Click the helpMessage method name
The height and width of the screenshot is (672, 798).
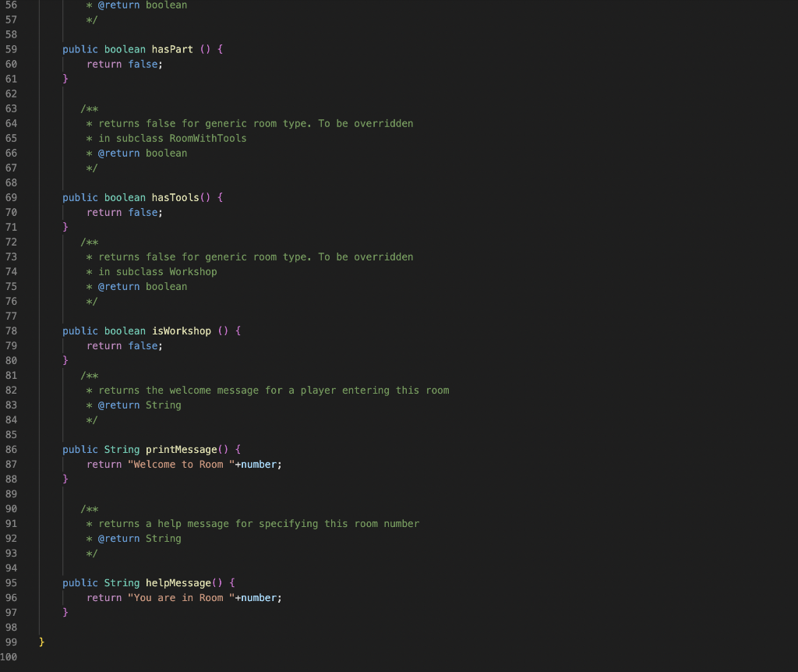(x=178, y=583)
